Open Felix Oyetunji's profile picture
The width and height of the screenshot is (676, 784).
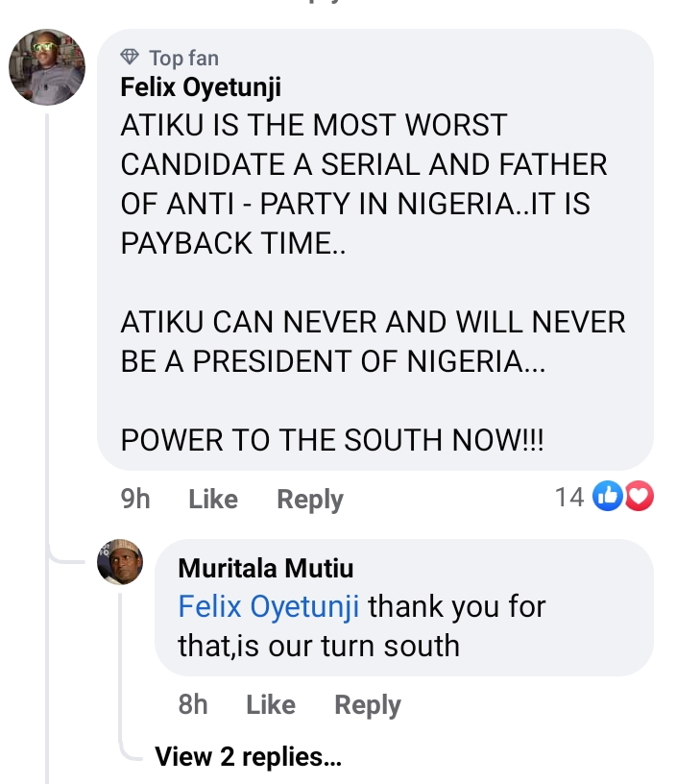(47, 66)
